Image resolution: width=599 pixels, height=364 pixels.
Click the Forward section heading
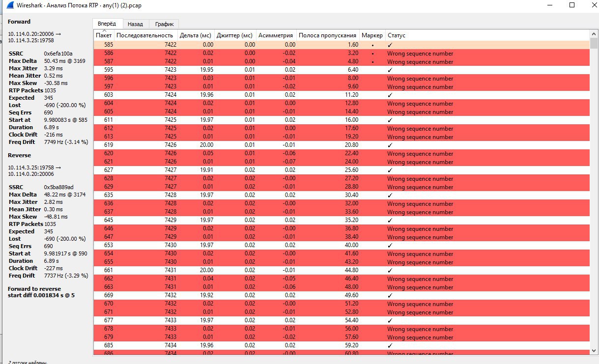(19, 22)
